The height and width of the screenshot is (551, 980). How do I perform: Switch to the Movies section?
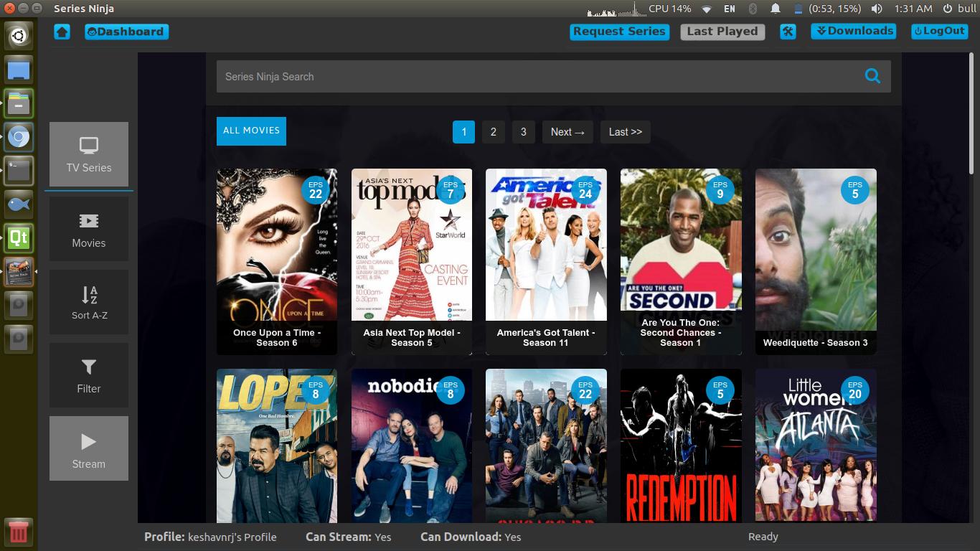coord(88,228)
